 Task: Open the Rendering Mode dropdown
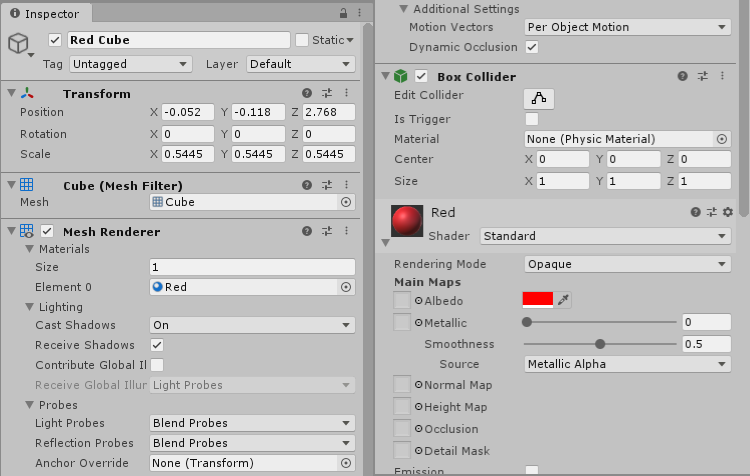[628, 264]
